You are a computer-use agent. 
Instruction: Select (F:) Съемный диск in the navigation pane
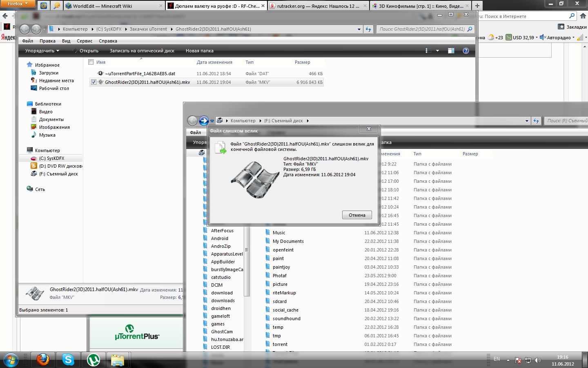[58, 174]
